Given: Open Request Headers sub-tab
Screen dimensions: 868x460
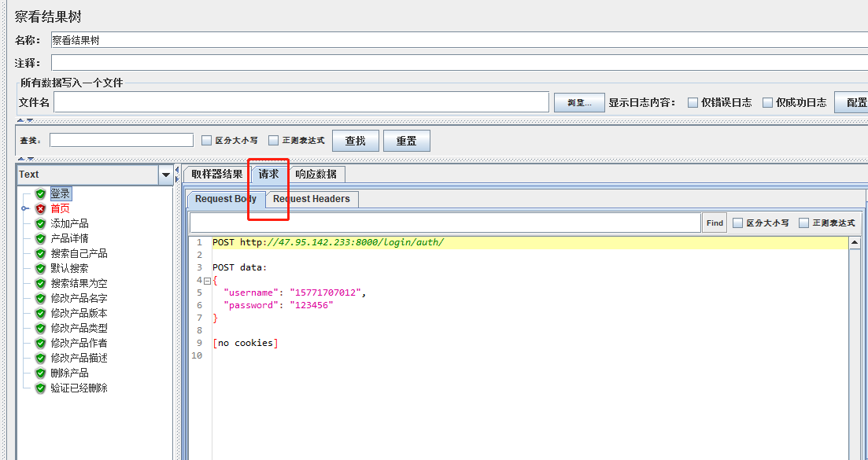Looking at the screenshot, I should coord(312,199).
